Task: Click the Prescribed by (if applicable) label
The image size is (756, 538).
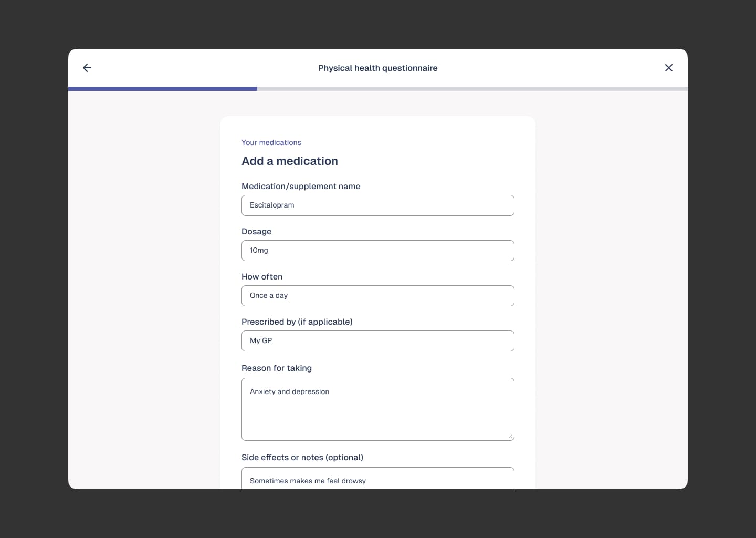Action: [x=297, y=322]
